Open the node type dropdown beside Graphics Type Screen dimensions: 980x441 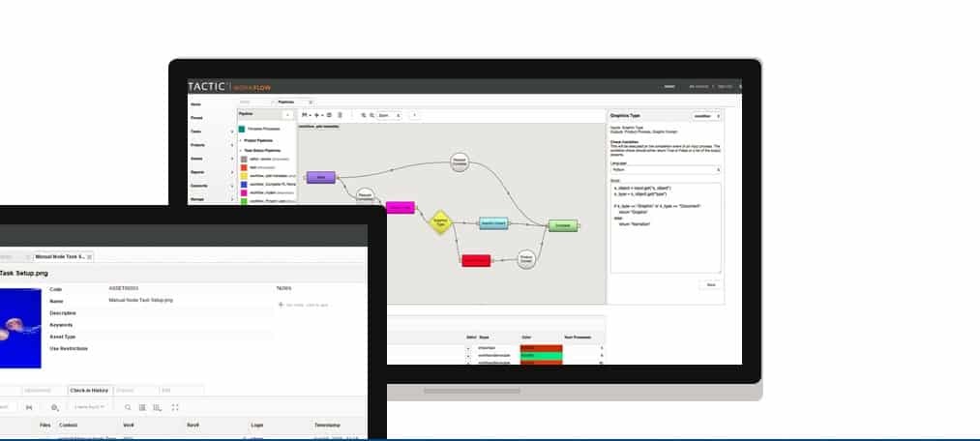706,115
